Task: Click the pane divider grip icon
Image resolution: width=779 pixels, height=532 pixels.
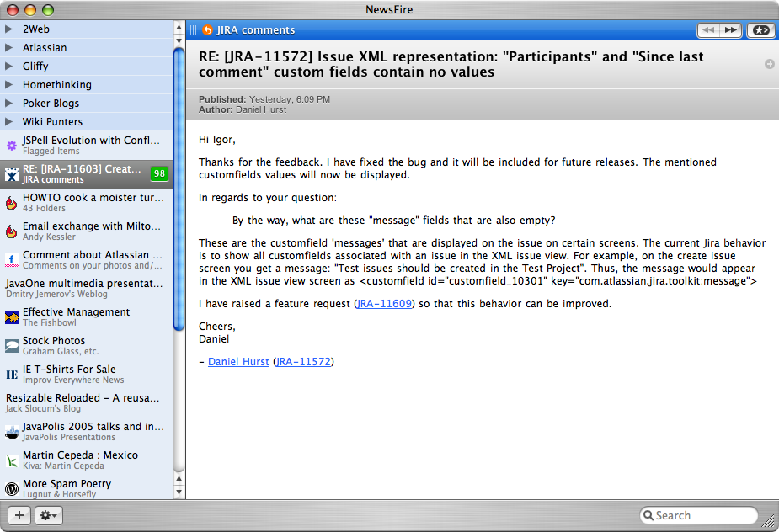Action: 193,30
